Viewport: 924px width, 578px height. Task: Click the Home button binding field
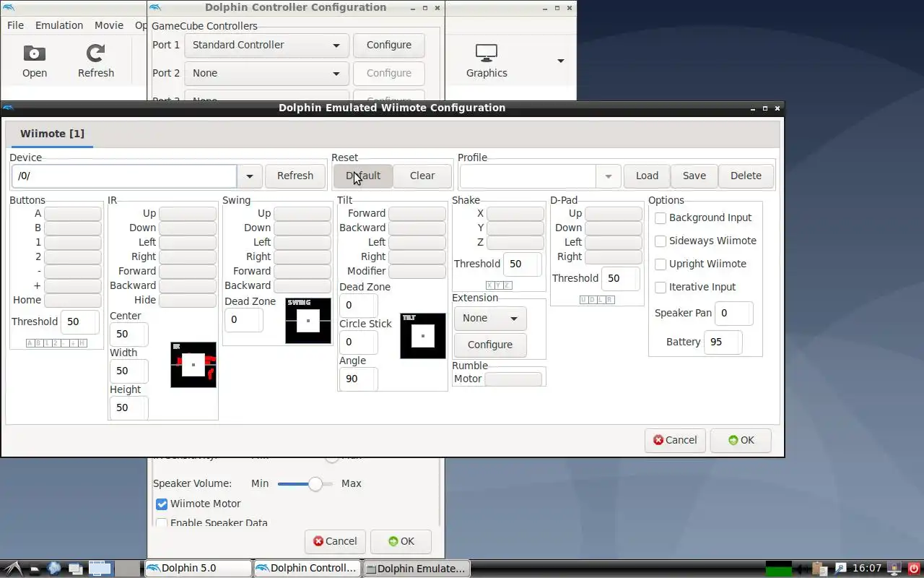click(x=73, y=300)
